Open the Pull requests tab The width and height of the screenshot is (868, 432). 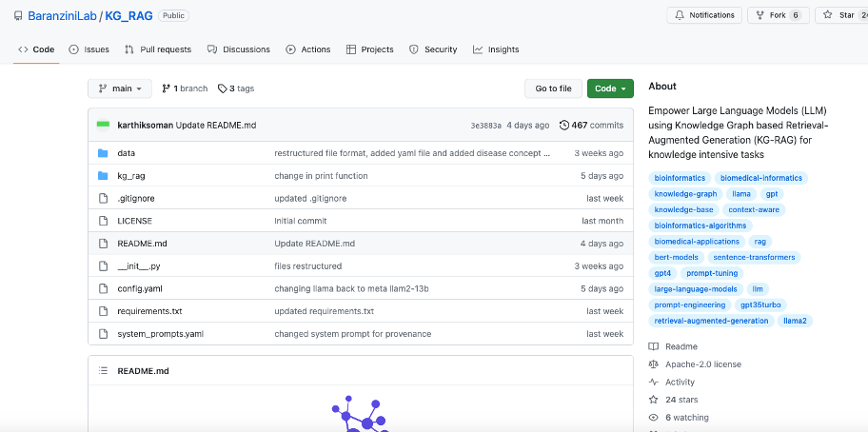[x=158, y=49]
